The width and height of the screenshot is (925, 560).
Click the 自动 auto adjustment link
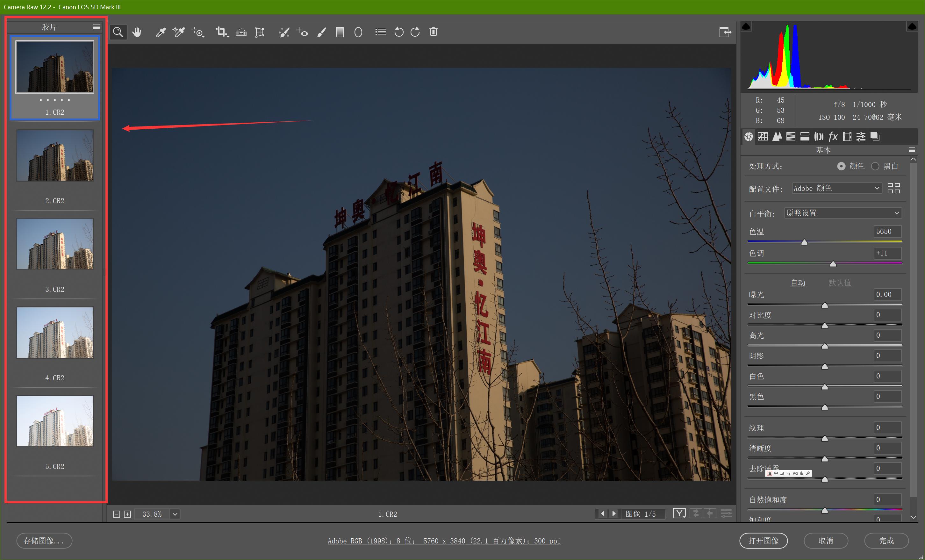tap(798, 283)
